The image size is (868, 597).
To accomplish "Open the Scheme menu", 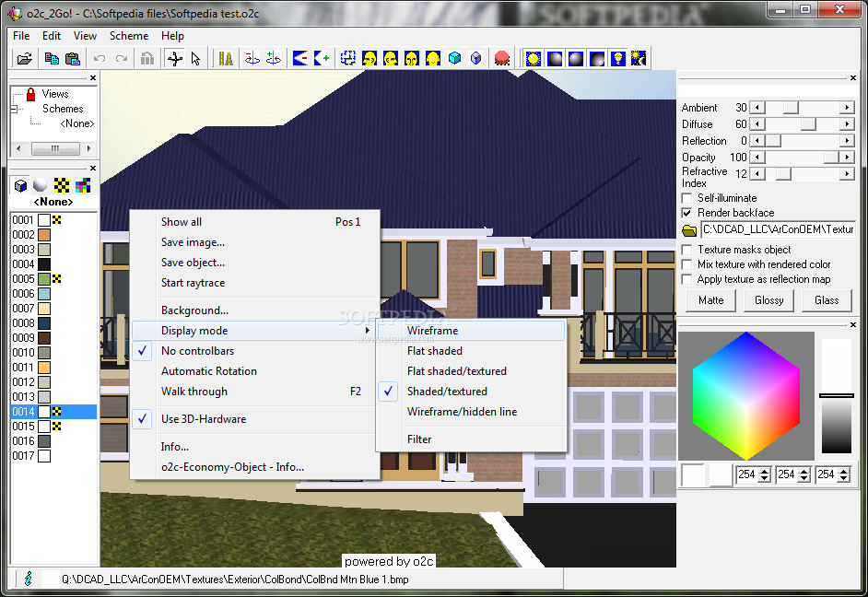I will [x=129, y=35].
